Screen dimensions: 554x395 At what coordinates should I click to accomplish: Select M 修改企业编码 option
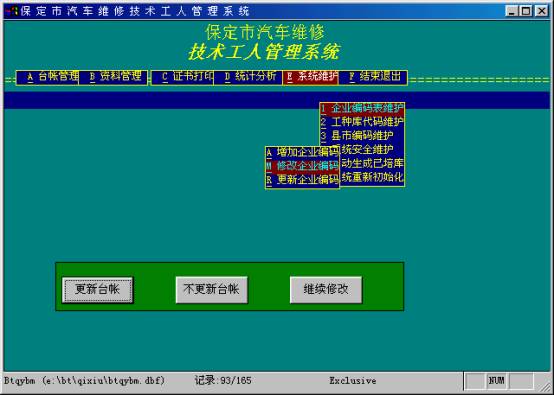[302, 166]
